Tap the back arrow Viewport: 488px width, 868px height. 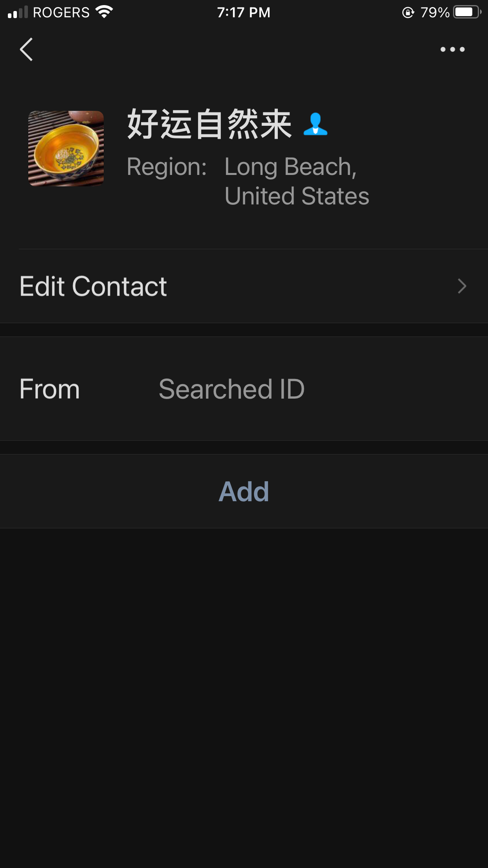[26, 50]
